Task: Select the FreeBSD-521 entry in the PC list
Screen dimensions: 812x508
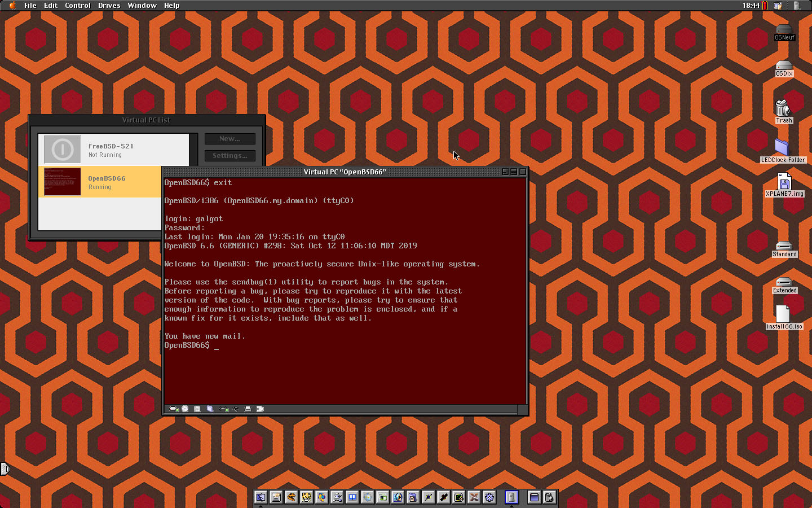Action: tap(114, 150)
